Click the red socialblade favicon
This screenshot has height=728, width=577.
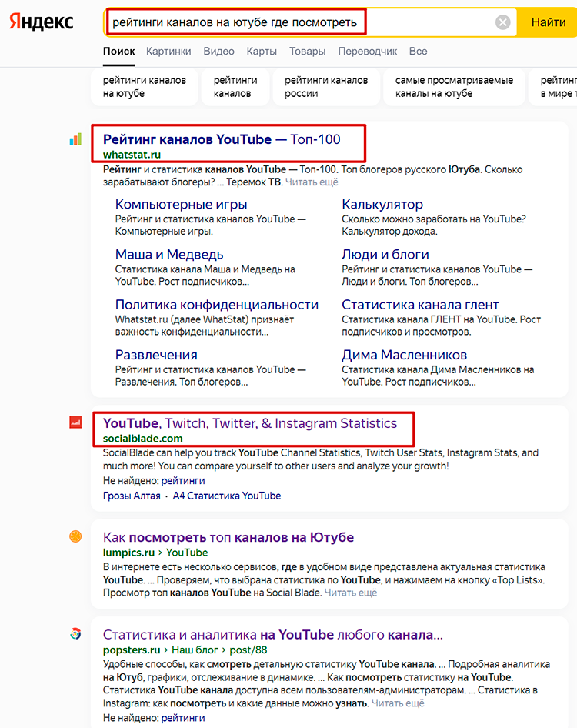click(75, 422)
